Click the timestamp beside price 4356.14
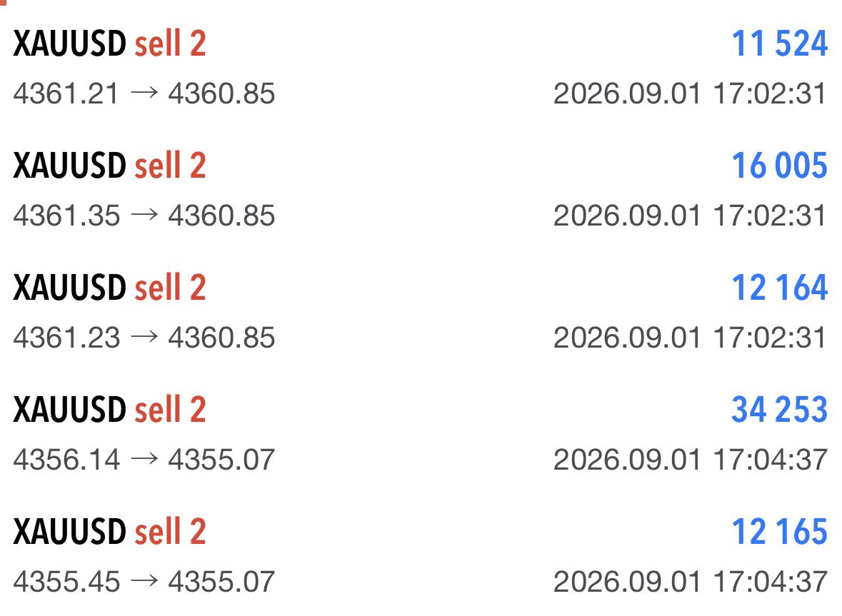This screenshot has height=616, width=842. pos(690,459)
